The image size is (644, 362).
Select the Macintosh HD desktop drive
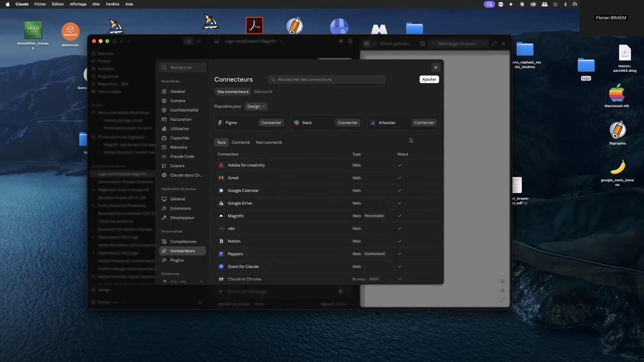(x=617, y=95)
